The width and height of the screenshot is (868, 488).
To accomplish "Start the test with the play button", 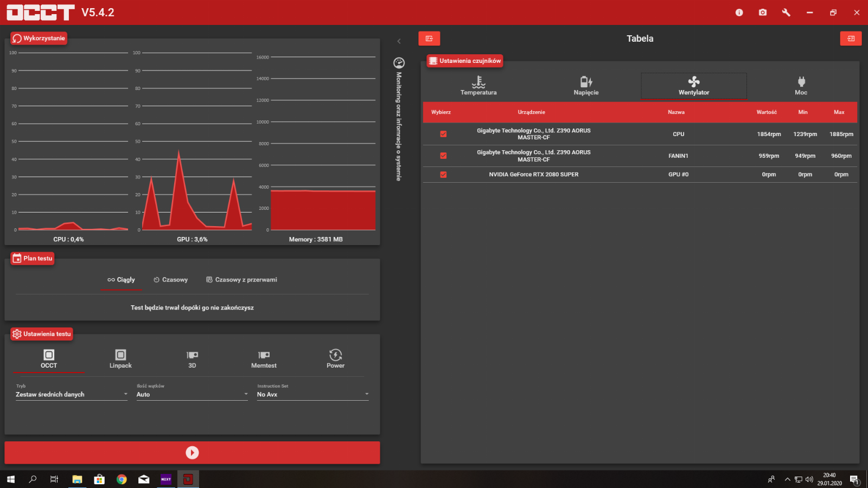I will [192, 453].
